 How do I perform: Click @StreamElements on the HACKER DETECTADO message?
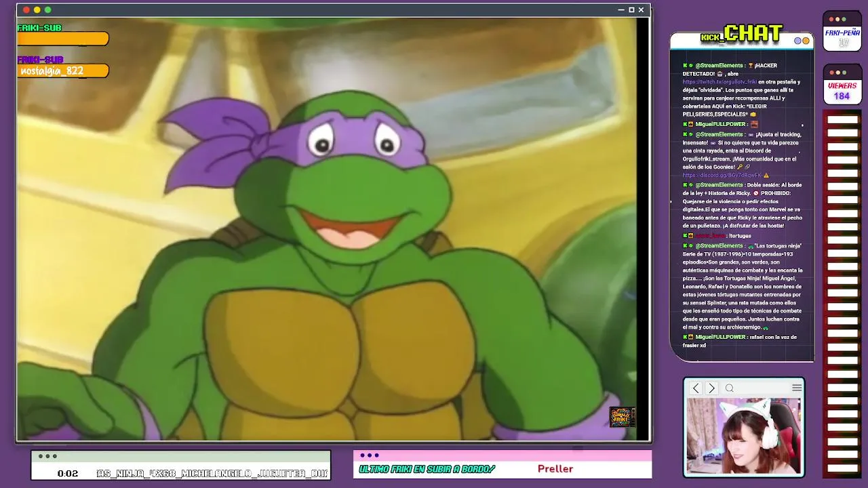(x=719, y=66)
